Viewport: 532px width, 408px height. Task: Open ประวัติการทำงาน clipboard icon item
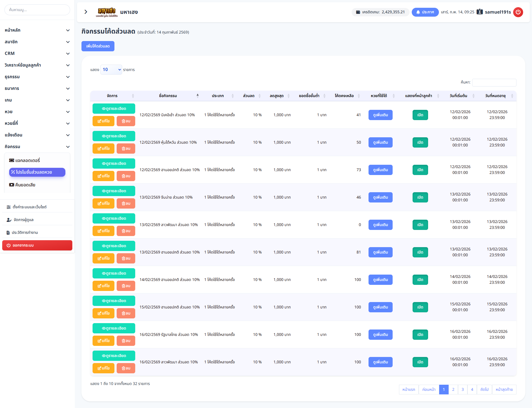[x=22, y=232]
